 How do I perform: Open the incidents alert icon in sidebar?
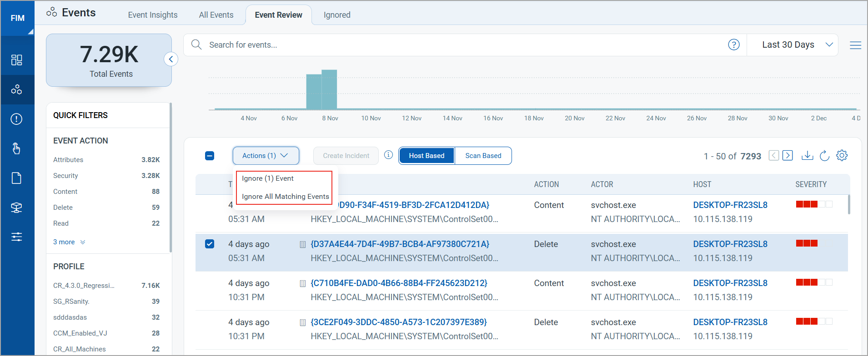[x=17, y=119]
